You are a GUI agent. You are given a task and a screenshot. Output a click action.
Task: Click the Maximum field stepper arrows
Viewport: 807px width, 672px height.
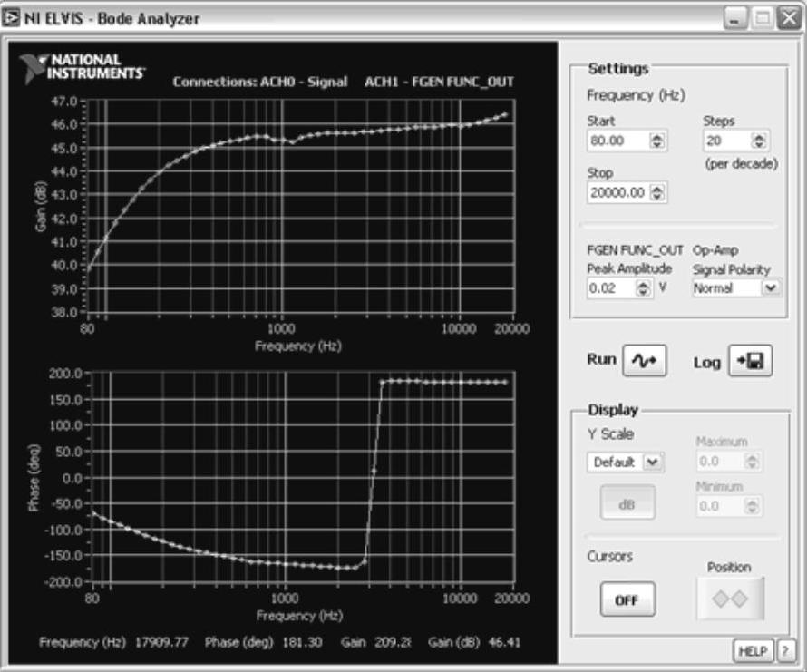click(x=752, y=461)
